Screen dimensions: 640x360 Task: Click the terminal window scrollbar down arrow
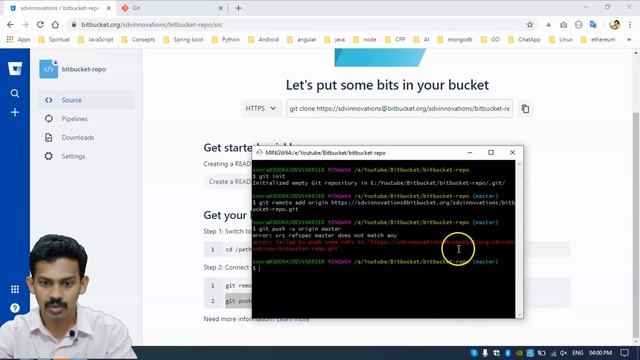tap(519, 314)
